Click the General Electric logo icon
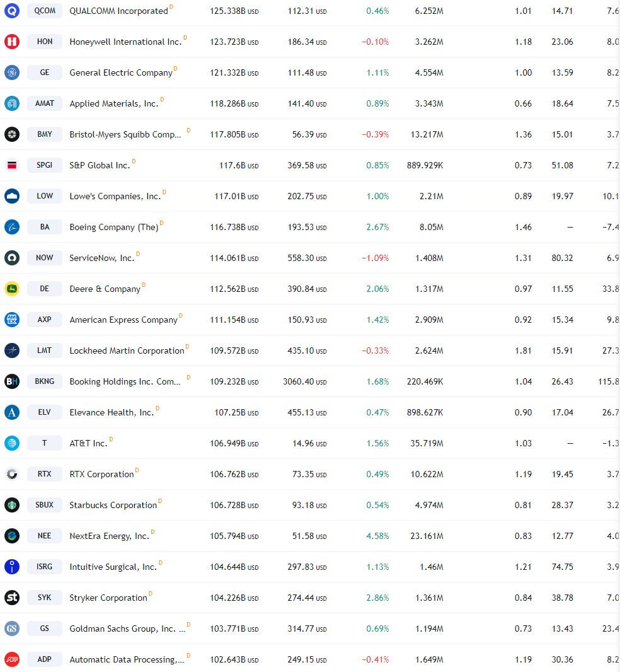This screenshot has width=620, height=672. tap(12, 72)
